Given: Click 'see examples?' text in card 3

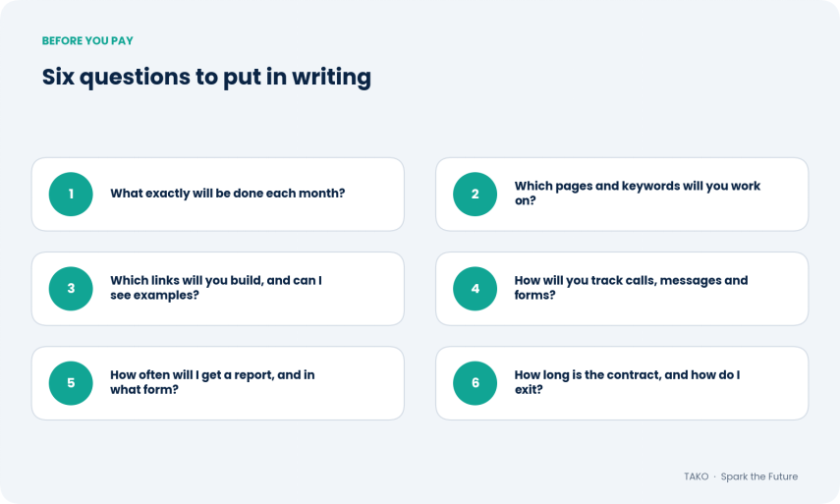Looking at the screenshot, I should click(154, 295).
